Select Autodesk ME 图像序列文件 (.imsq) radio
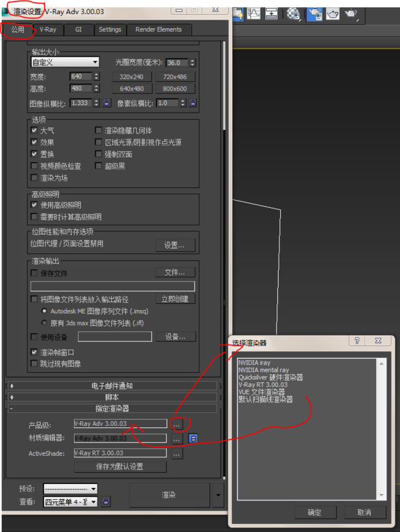 [44, 311]
